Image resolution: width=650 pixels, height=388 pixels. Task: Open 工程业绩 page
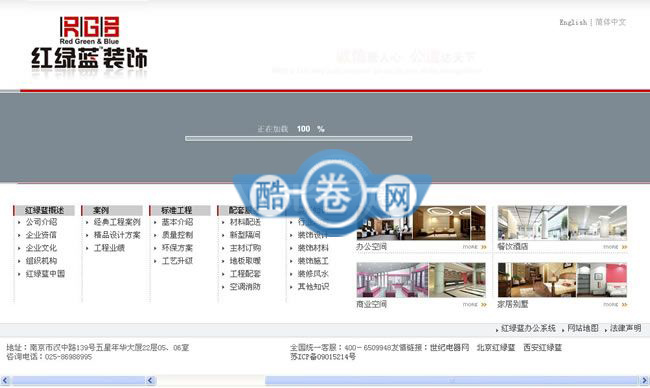pos(109,248)
